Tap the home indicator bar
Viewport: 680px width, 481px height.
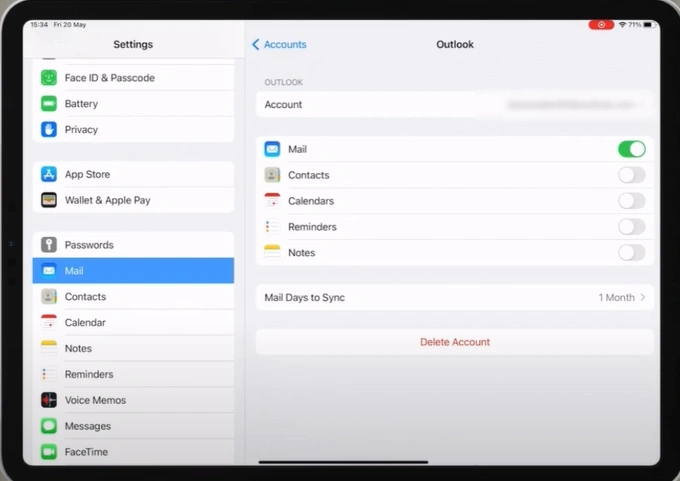tap(343, 462)
